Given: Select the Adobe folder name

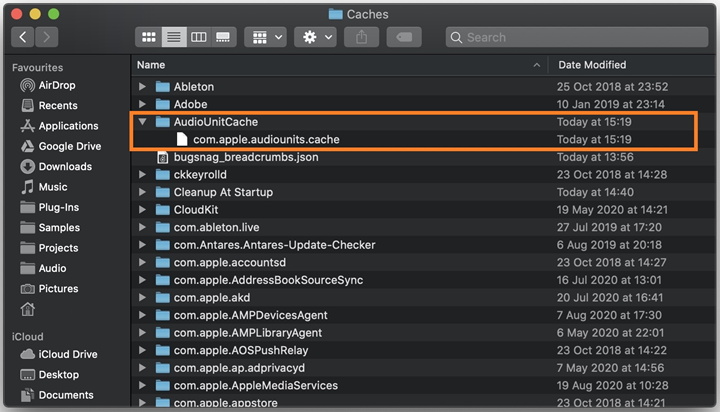Looking at the screenshot, I should [x=190, y=104].
